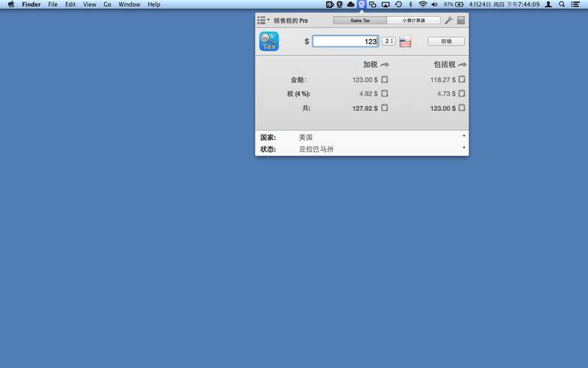Open Notification Center list icon
Screen dimensions: 588x368
click(x=576, y=4)
